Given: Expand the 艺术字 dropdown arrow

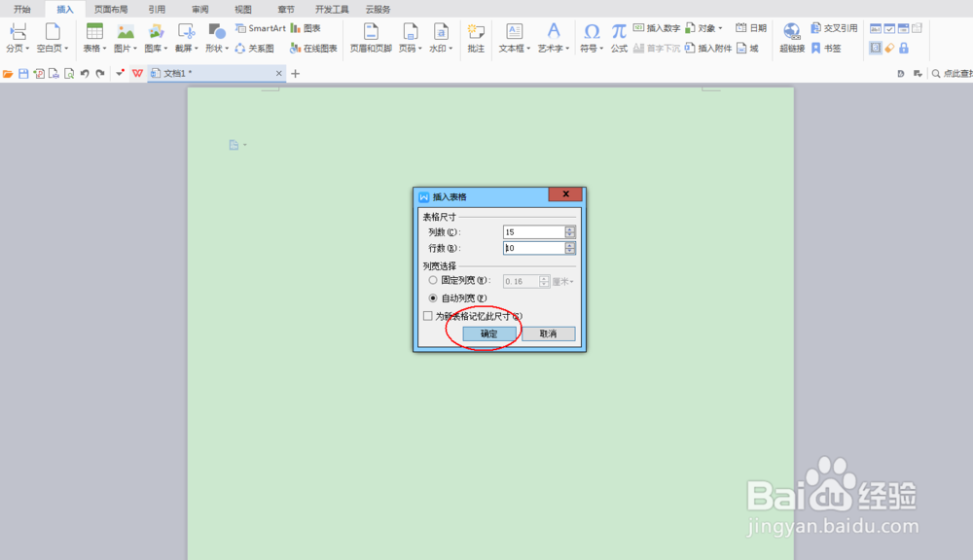Looking at the screenshot, I should [x=567, y=49].
